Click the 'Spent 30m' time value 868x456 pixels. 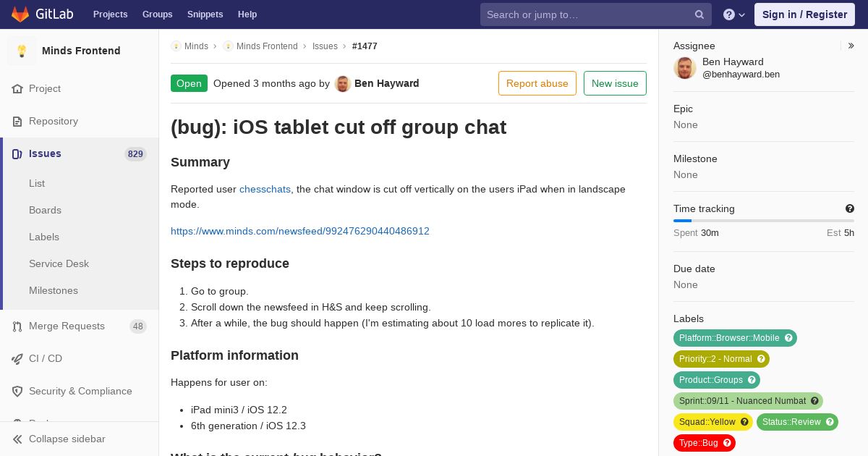click(696, 233)
